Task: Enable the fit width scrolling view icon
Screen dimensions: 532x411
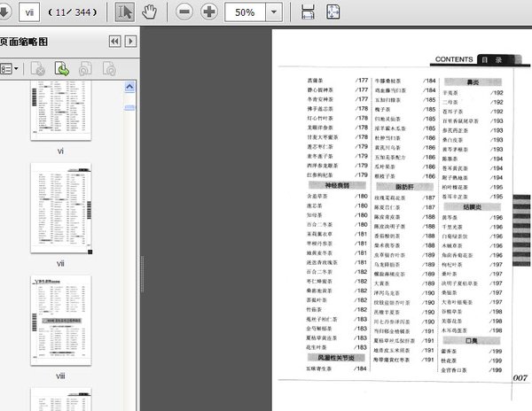Action: (x=308, y=12)
